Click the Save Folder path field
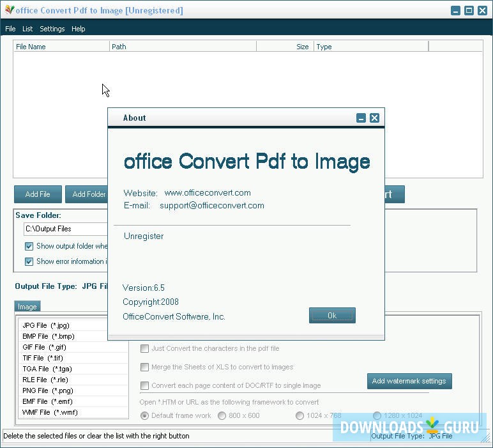Image resolution: width=493 pixels, height=448 pixels. 66,229
